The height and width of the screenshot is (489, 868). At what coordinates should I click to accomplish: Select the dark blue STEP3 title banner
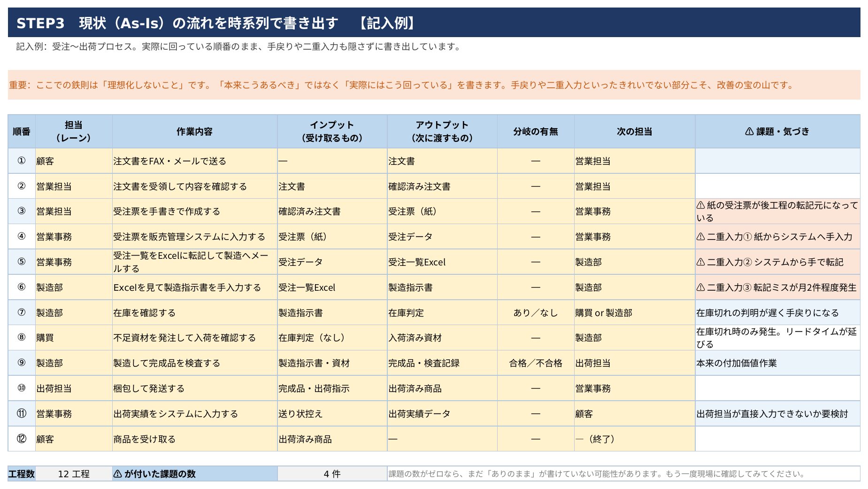(434, 23)
